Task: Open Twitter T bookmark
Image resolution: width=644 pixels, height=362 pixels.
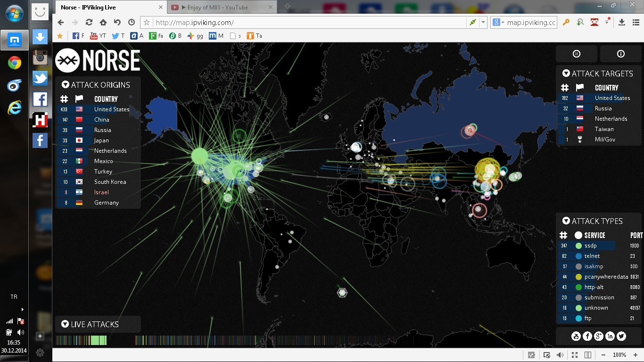Action: pyautogui.click(x=118, y=36)
